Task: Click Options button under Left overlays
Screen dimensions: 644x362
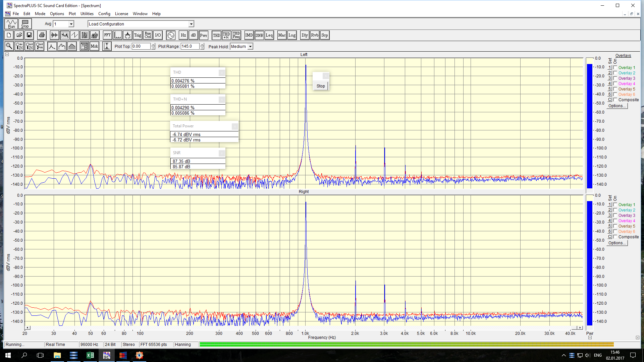Action: 617,106
